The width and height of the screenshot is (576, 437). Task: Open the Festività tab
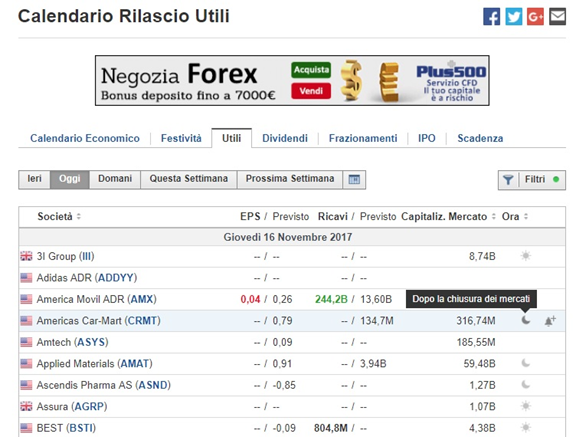181,138
